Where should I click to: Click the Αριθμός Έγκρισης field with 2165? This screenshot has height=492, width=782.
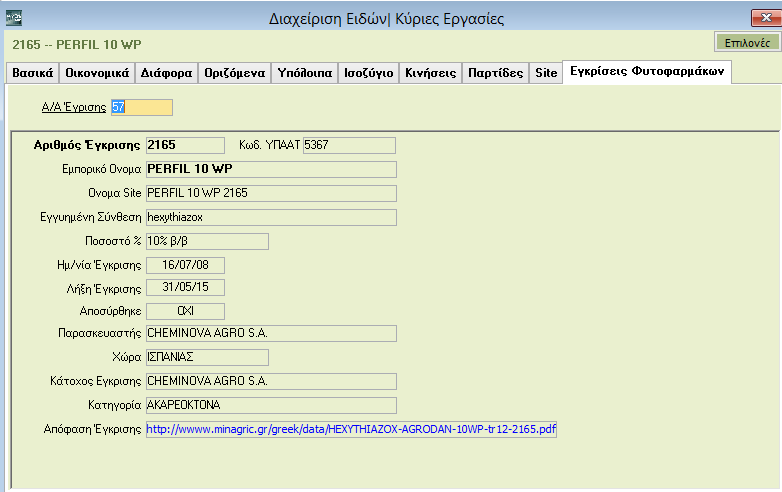(185, 145)
